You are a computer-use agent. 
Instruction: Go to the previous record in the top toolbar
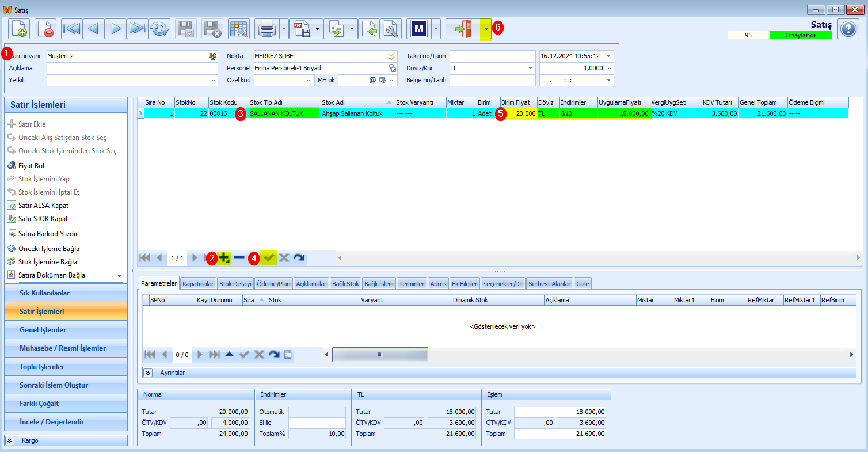94,29
